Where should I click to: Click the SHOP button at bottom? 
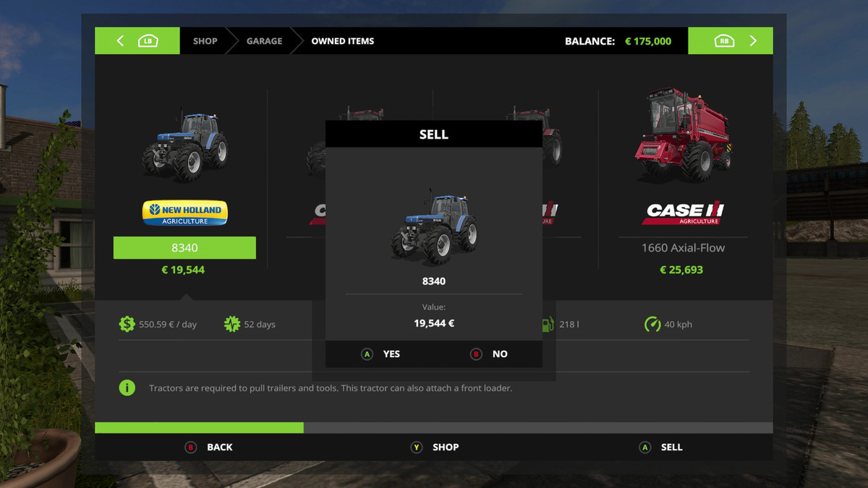tap(435, 447)
